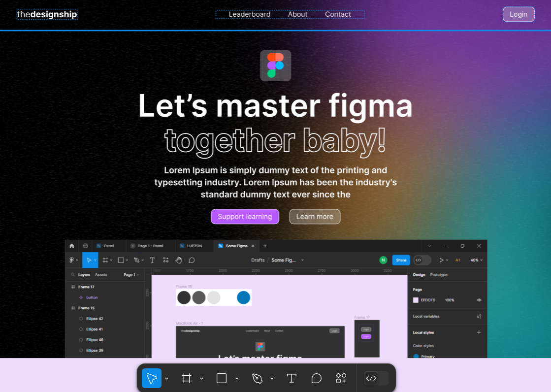Open the About nav link
The width and height of the screenshot is (551, 392).
(297, 14)
